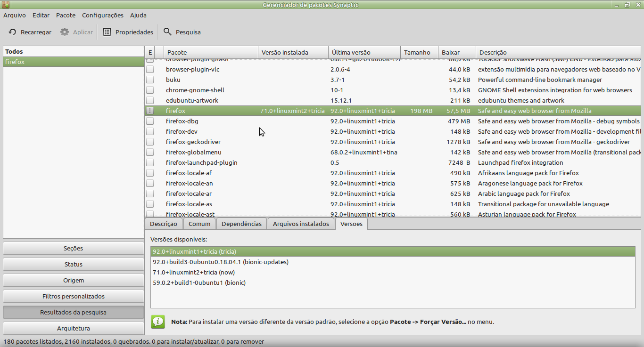
Task: Sort by Versão instalada column header
Action: coord(293,52)
